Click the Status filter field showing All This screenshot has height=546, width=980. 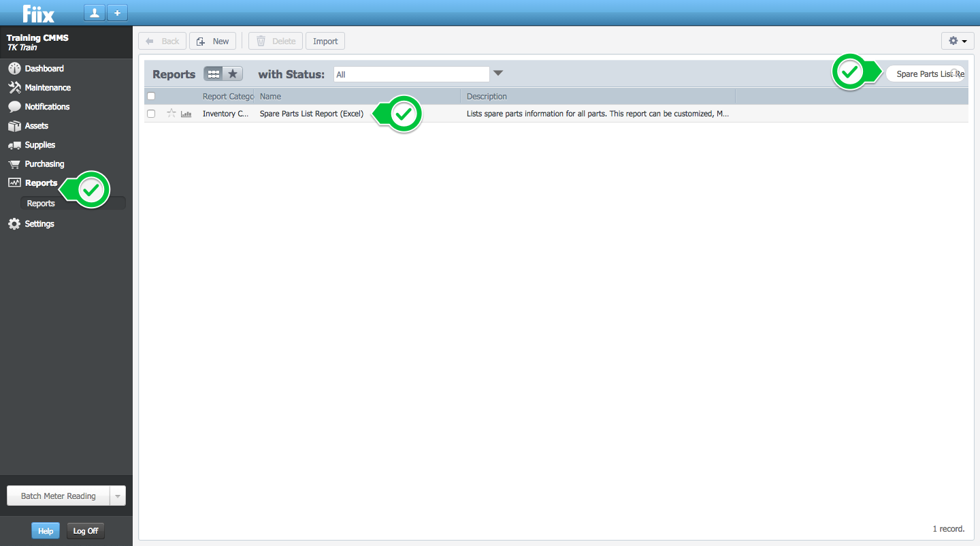(411, 74)
